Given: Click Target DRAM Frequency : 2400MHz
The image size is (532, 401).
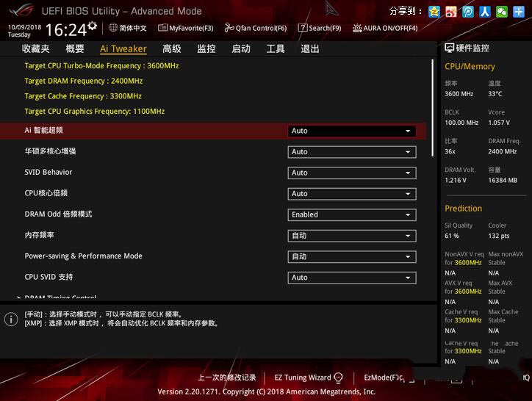Looking at the screenshot, I should pyautogui.click(x=84, y=81).
